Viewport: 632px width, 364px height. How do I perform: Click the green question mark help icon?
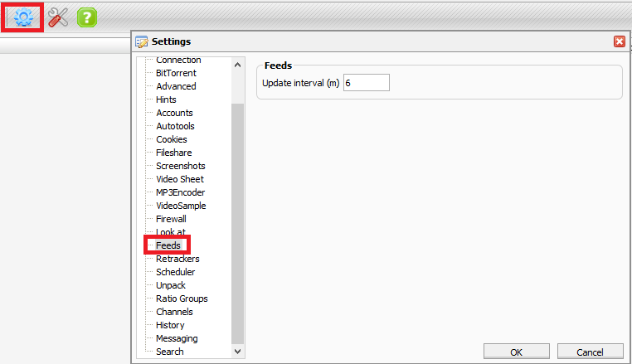pyautogui.click(x=87, y=17)
